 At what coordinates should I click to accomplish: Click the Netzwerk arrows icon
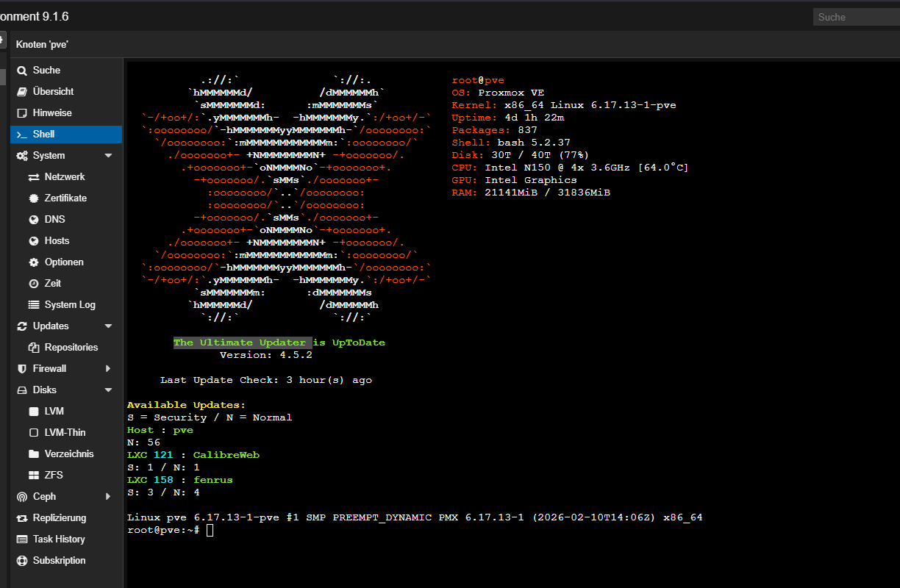tap(34, 177)
